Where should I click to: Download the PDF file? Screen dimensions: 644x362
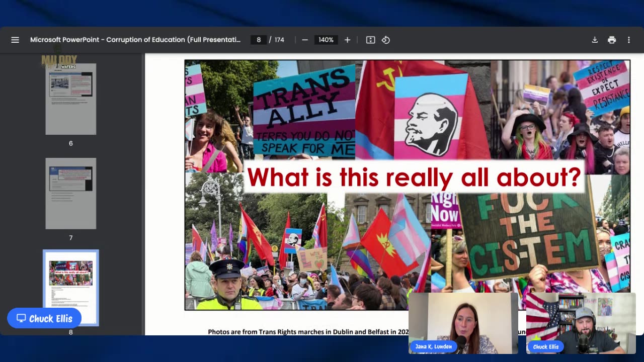(595, 40)
